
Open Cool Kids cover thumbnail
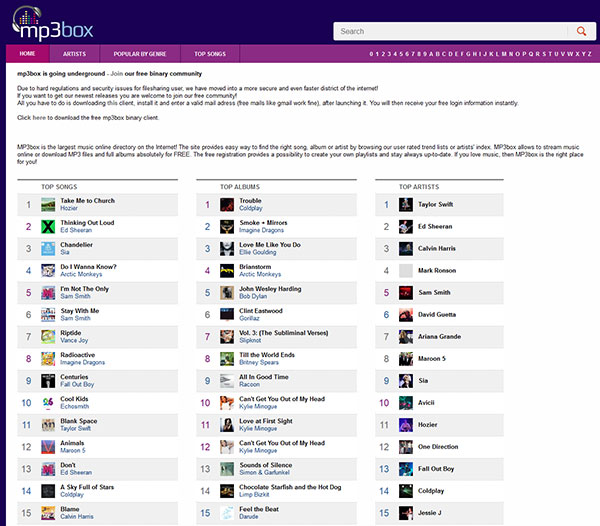48,403
